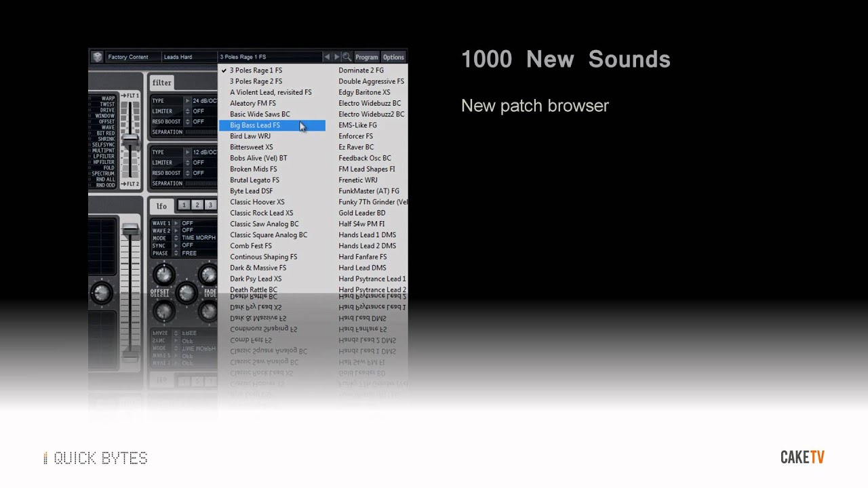Change second filter LIMITER stepper
The width and height of the screenshot is (868, 488).
(188, 163)
